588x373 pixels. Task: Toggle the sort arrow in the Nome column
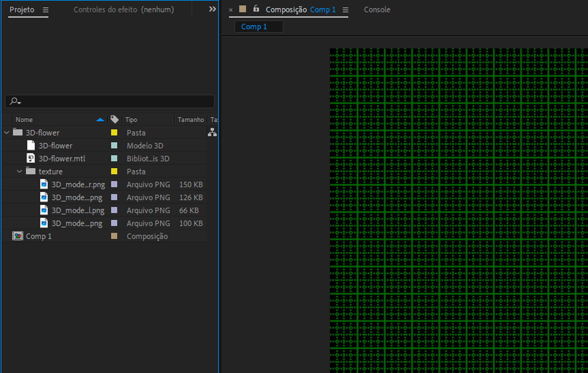pyautogui.click(x=100, y=119)
